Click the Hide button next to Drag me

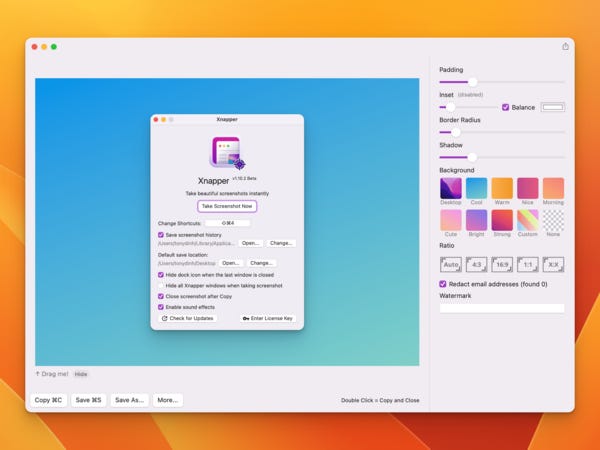point(81,374)
